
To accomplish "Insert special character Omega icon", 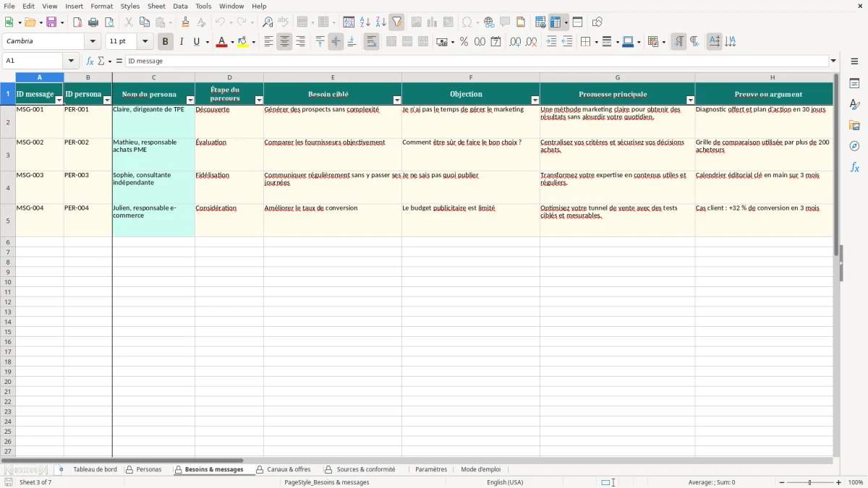I will point(467,22).
